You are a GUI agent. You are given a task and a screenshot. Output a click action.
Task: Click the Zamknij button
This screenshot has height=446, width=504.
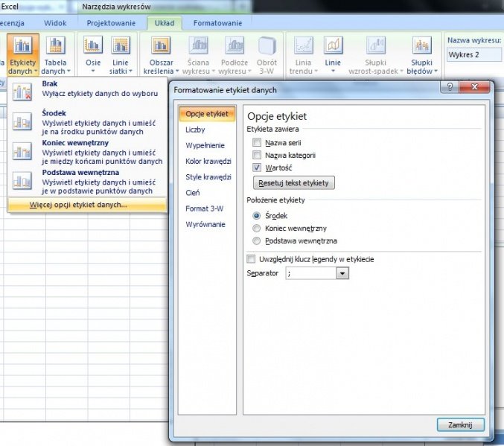(461, 424)
